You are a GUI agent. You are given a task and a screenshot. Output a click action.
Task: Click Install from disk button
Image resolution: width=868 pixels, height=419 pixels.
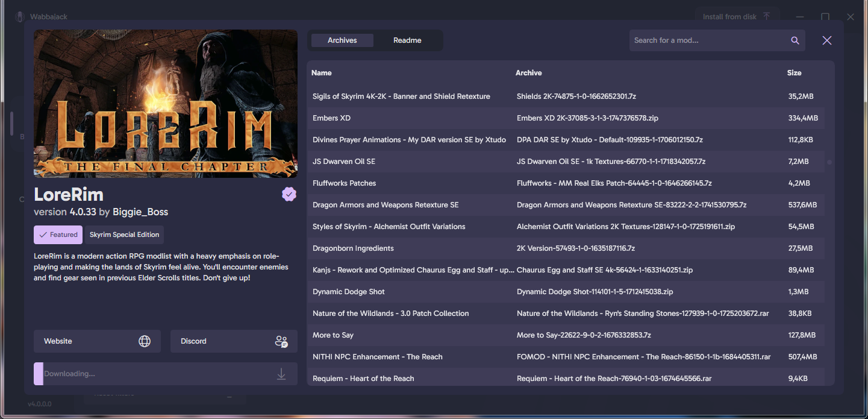tap(737, 17)
